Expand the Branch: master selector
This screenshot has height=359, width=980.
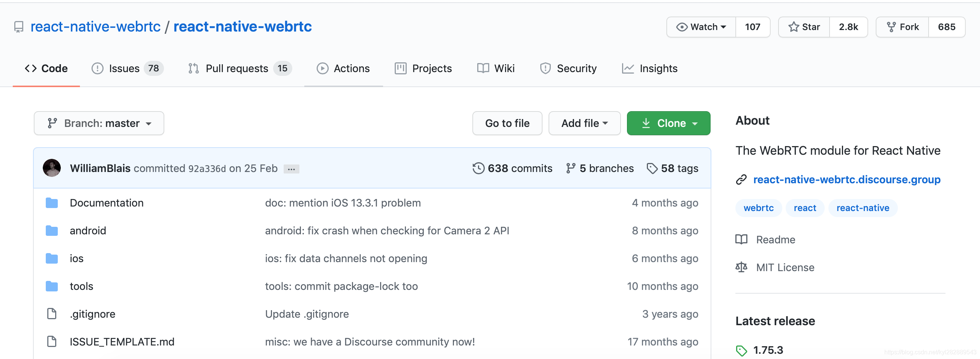pyautogui.click(x=99, y=123)
